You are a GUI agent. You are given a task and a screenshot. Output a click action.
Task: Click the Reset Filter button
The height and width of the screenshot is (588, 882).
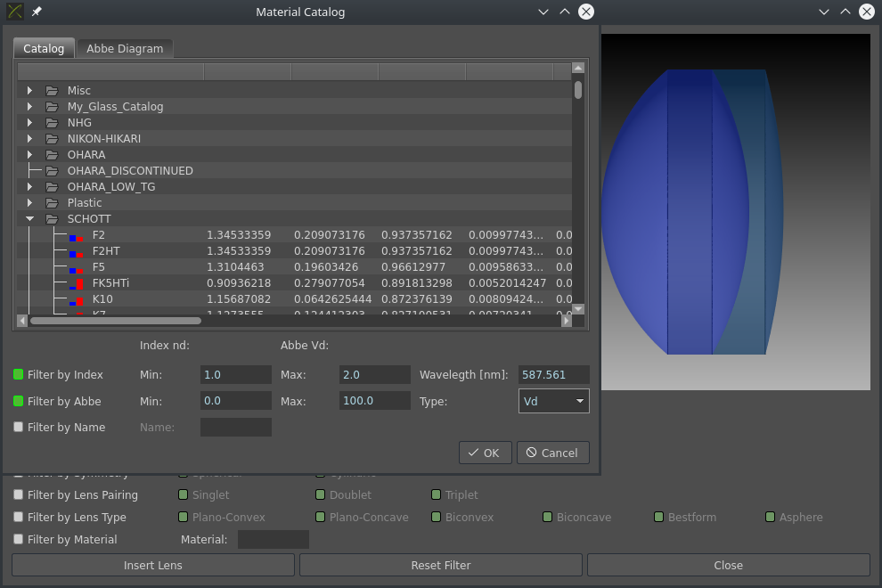click(x=441, y=565)
